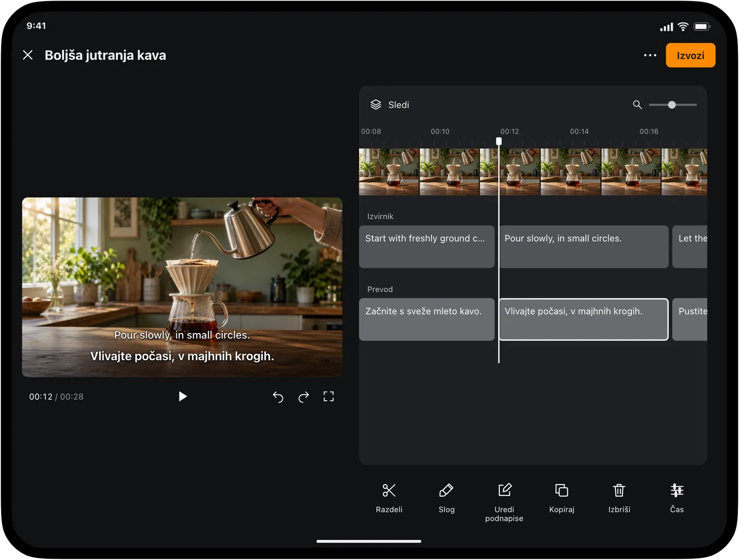Open the three-dot more options menu

click(x=650, y=55)
